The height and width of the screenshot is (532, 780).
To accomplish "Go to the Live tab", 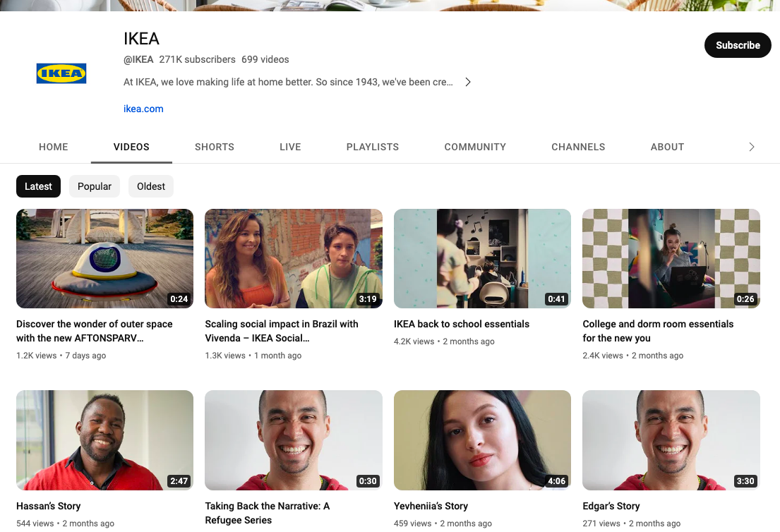I will 290,147.
